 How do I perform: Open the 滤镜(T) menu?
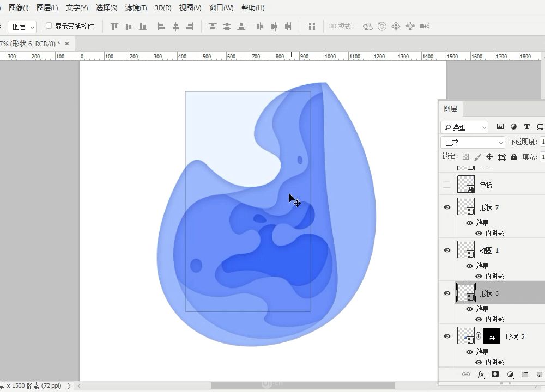[x=136, y=8]
